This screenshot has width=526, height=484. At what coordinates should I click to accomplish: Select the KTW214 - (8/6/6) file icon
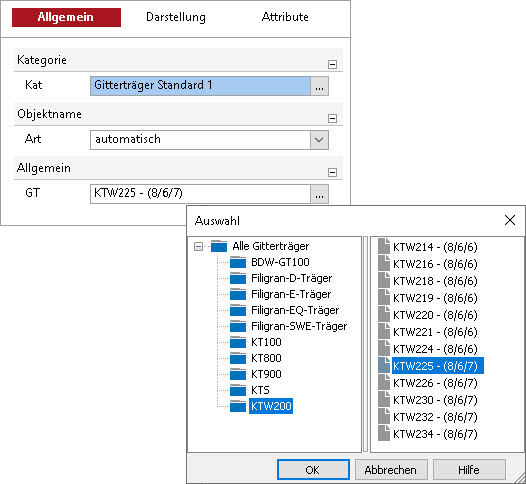[x=384, y=247]
